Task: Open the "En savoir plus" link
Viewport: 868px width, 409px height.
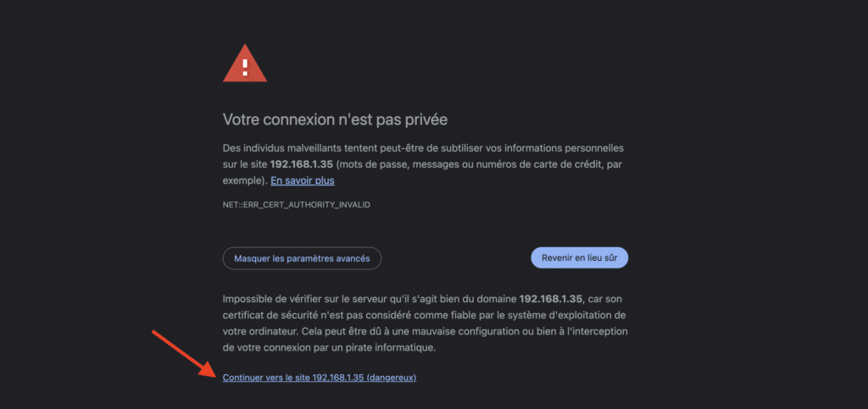Action: [303, 180]
